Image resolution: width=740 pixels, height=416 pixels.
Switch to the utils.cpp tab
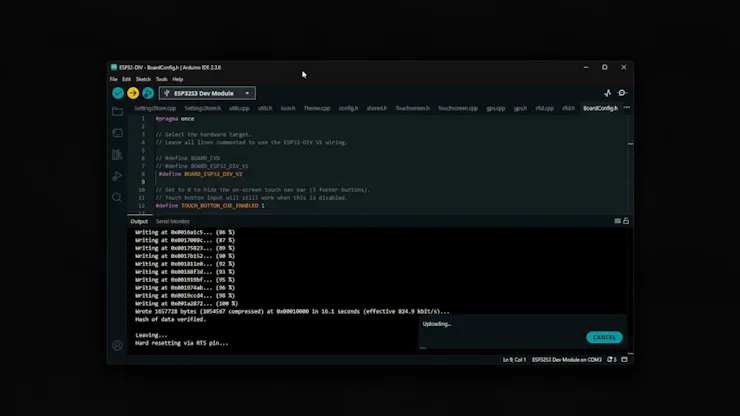[239, 108]
